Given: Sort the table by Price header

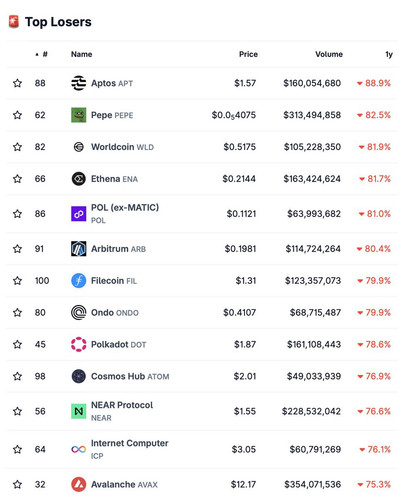Looking at the screenshot, I should click(x=248, y=54).
